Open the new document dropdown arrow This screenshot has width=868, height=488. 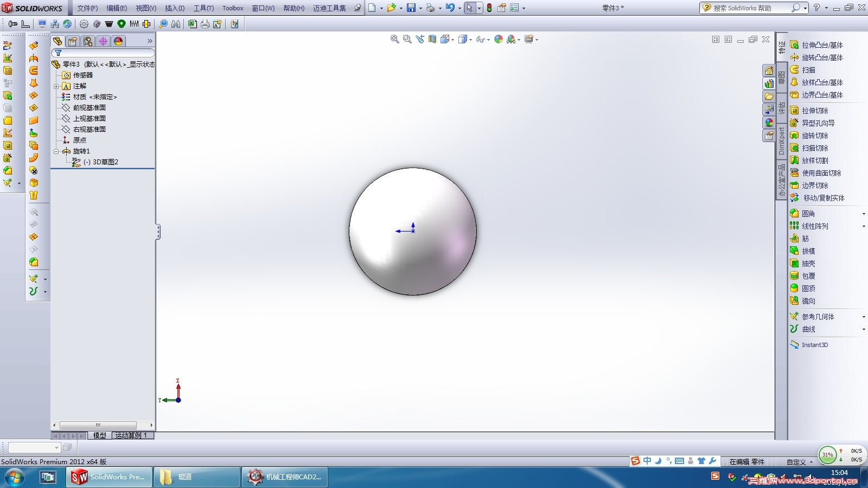pyautogui.click(x=381, y=8)
